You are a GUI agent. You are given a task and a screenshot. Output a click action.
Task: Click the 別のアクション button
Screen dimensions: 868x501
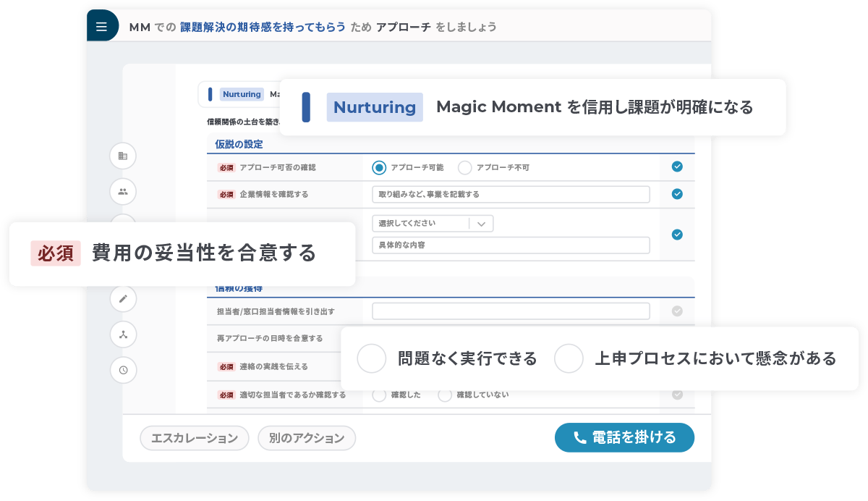pos(307,438)
